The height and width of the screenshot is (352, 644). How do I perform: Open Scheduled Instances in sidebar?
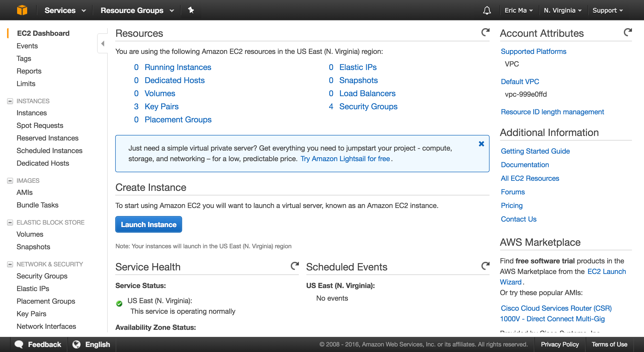[50, 151]
